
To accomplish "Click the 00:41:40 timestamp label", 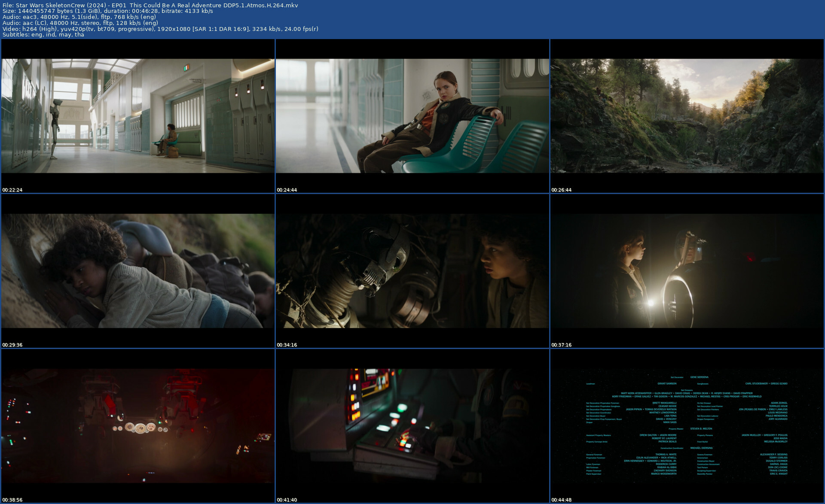I will (287, 500).
